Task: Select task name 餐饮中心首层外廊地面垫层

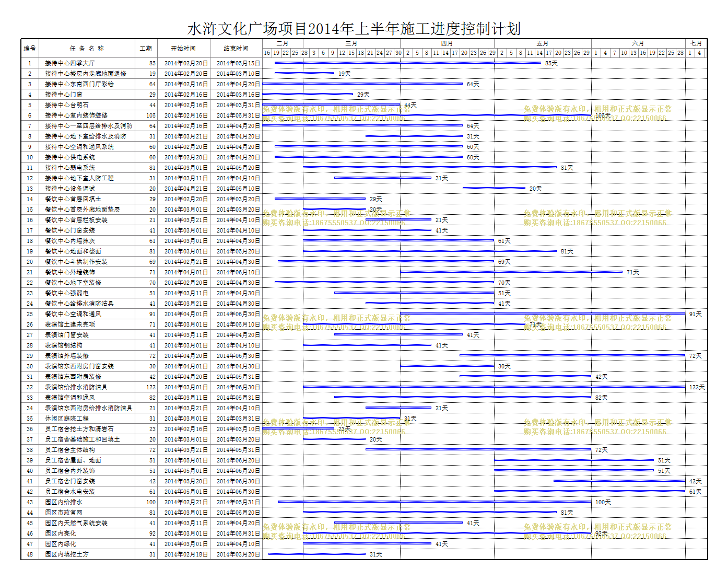Action: [x=83, y=210]
